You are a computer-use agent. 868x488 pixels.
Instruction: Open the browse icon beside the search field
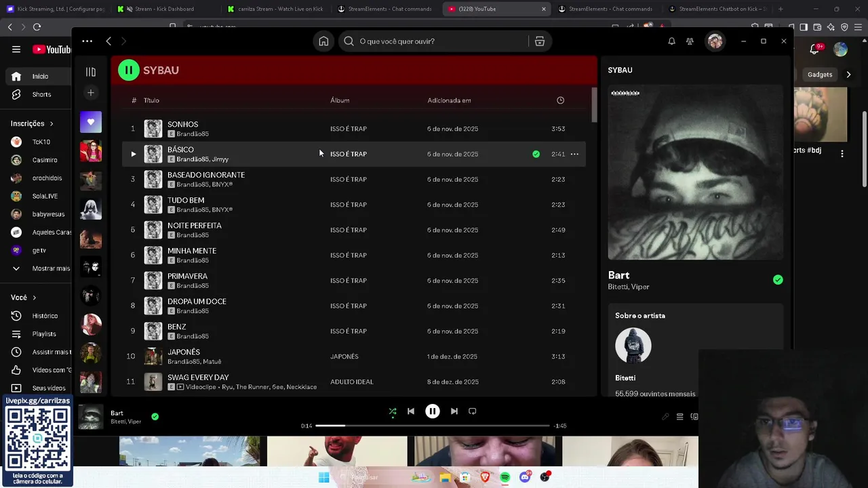pos(540,41)
